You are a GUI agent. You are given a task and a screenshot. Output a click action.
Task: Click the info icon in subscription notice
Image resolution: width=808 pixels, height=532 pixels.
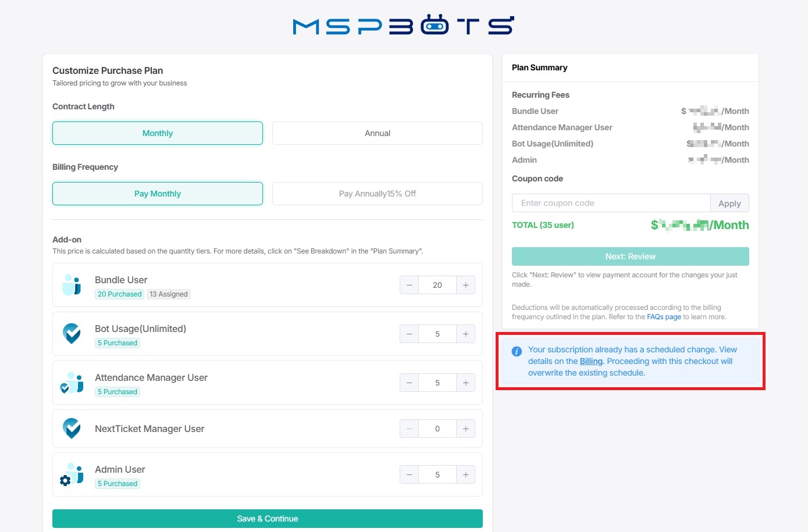[x=517, y=351]
